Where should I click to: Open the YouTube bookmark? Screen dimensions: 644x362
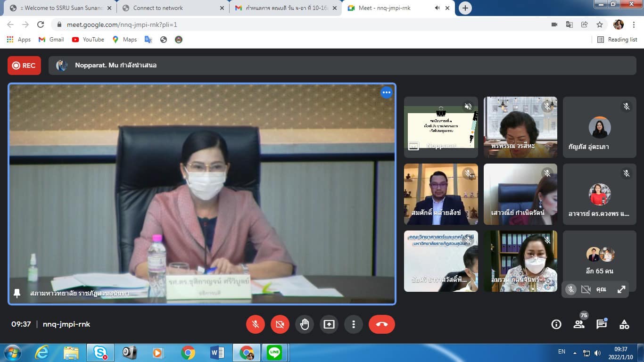tap(88, 40)
